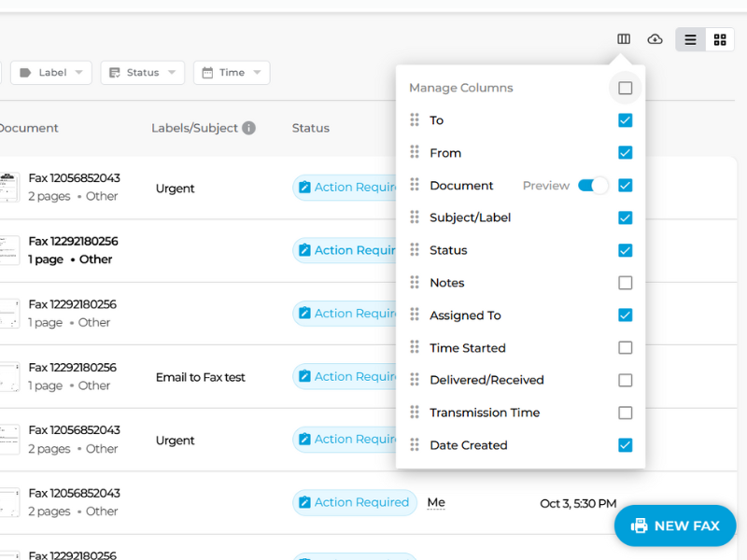Switch to grid view layout
This screenshot has height=560, width=747.
click(x=720, y=39)
